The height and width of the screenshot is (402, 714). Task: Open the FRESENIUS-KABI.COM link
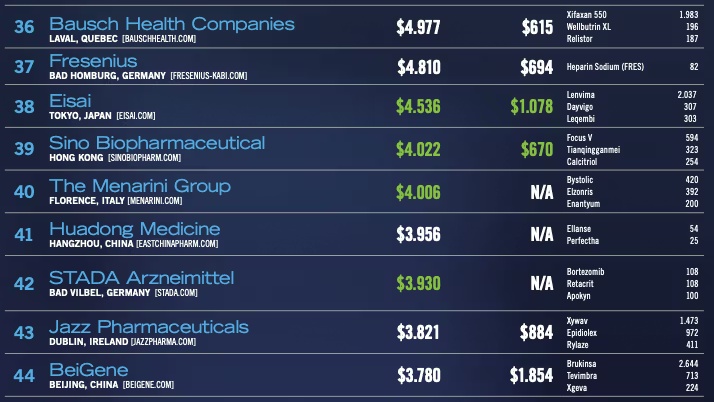click(x=218, y=76)
